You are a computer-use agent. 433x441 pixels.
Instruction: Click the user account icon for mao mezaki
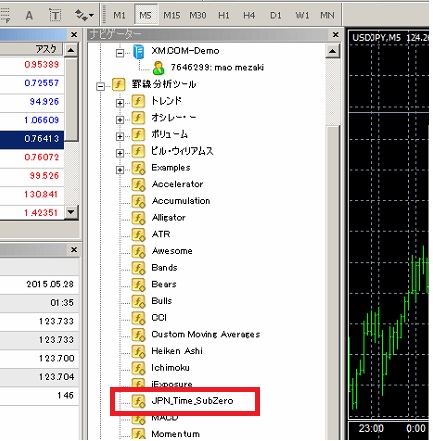coord(159,68)
